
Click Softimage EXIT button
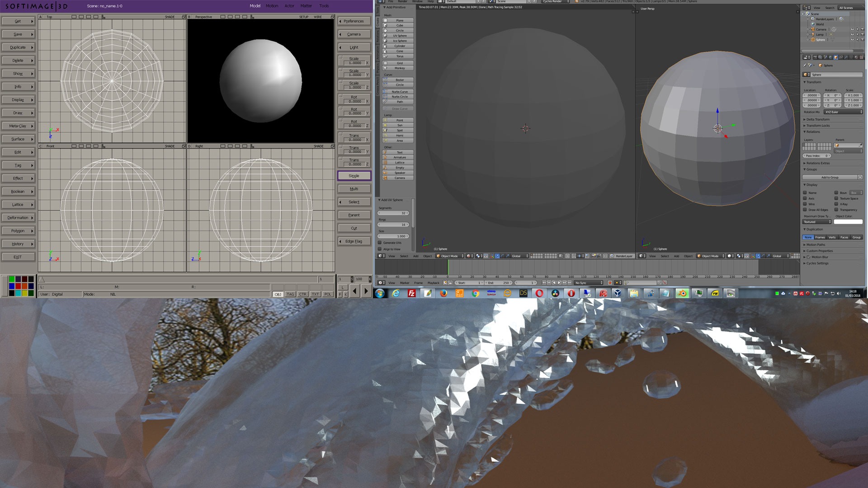[18, 257]
